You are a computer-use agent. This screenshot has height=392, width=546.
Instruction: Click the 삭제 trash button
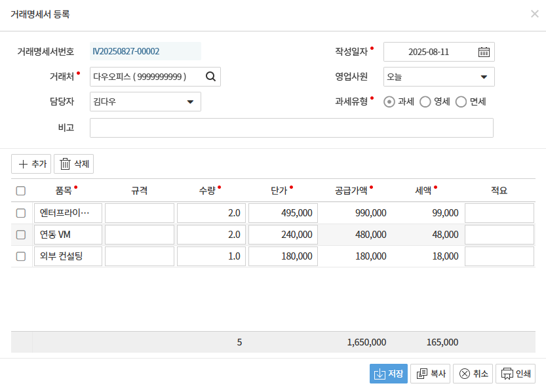[x=73, y=164]
